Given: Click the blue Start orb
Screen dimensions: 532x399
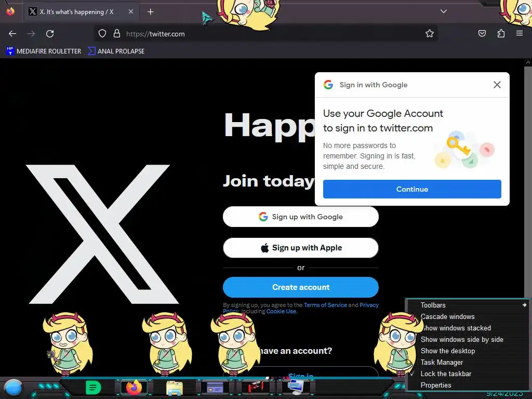Looking at the screenshot, I should pyautogui.click(x=14, y=388).
